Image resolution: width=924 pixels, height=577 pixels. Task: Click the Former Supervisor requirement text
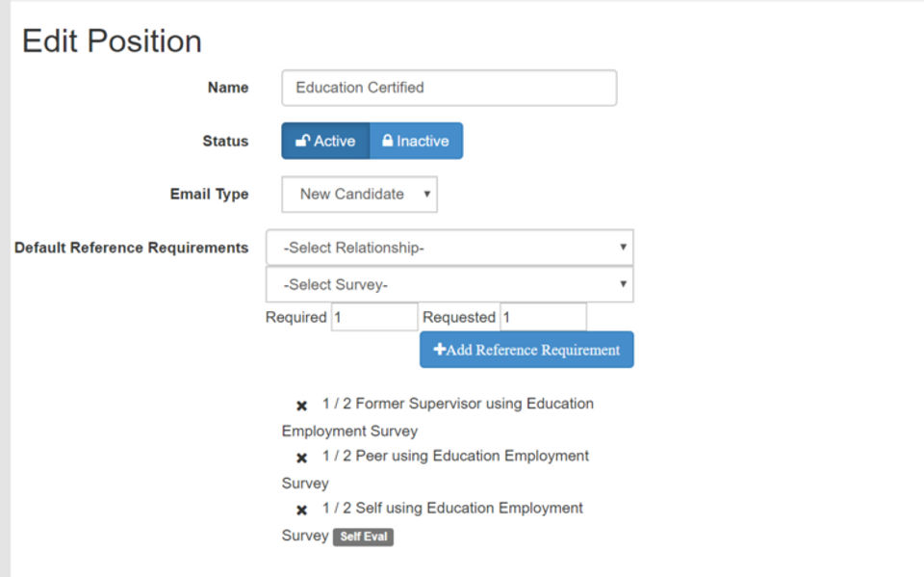coord(457,404)
